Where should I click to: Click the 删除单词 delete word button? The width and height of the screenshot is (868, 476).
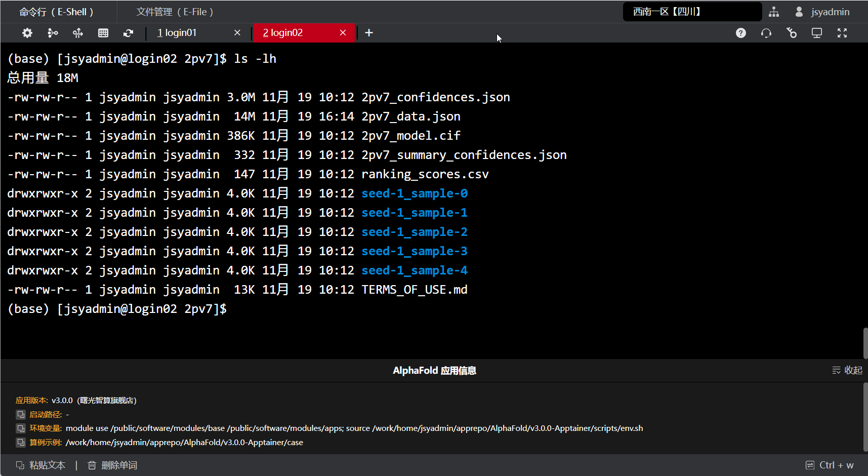[x=112, y=465]
